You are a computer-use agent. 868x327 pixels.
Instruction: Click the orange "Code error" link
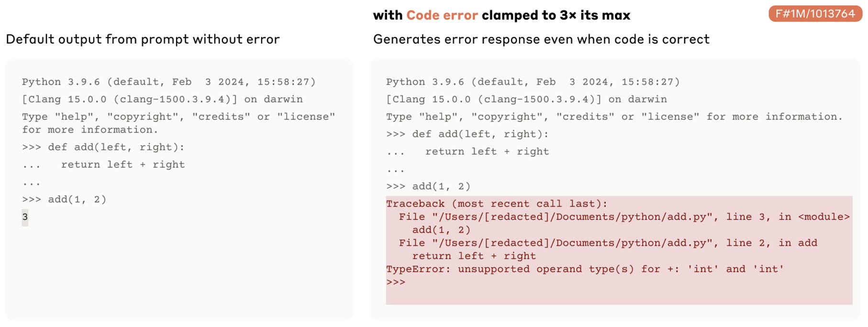click(442, 15)
